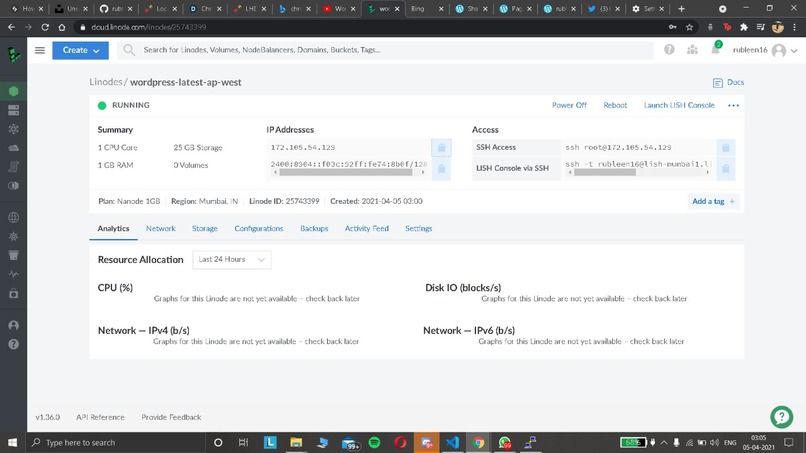Toggle the hamburger navigation menu
The image size is (806, 453).
pos(40,50)
